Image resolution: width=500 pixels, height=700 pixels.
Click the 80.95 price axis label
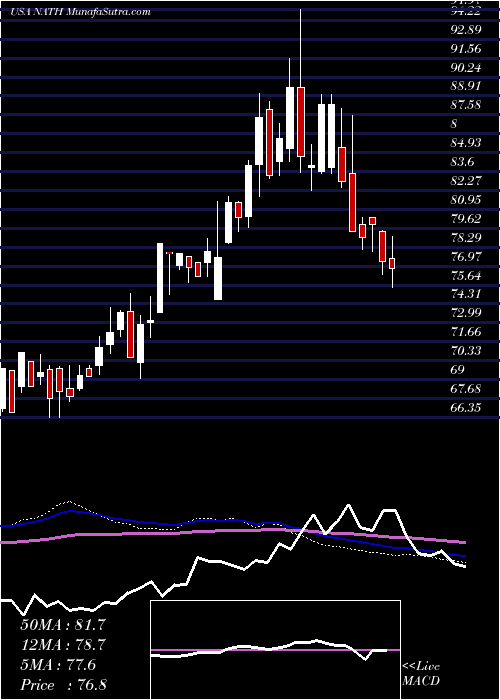466,200
